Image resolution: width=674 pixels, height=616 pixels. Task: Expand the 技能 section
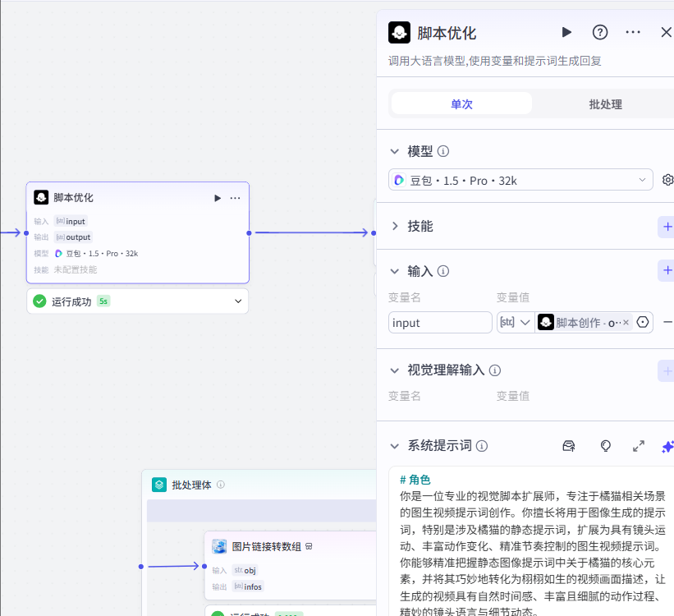(395, 226)
